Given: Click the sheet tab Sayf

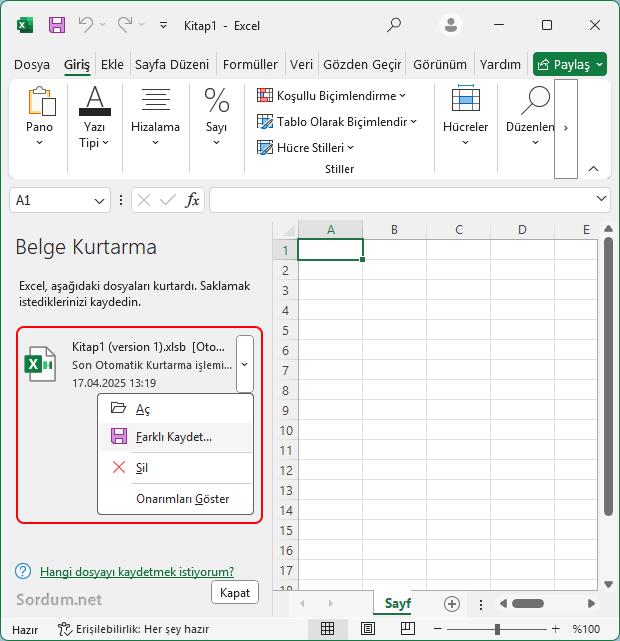Looking at the screenshot, I should [394, 603].
